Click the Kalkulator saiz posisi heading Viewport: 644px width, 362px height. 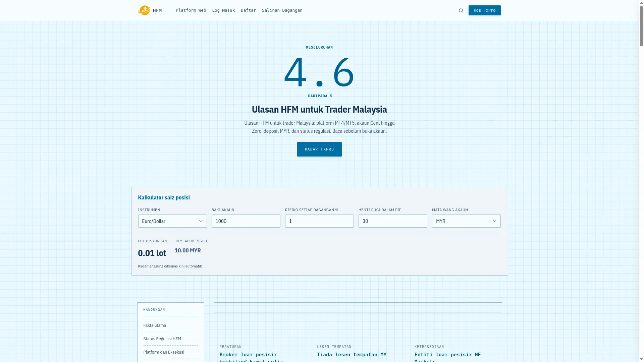164,197
